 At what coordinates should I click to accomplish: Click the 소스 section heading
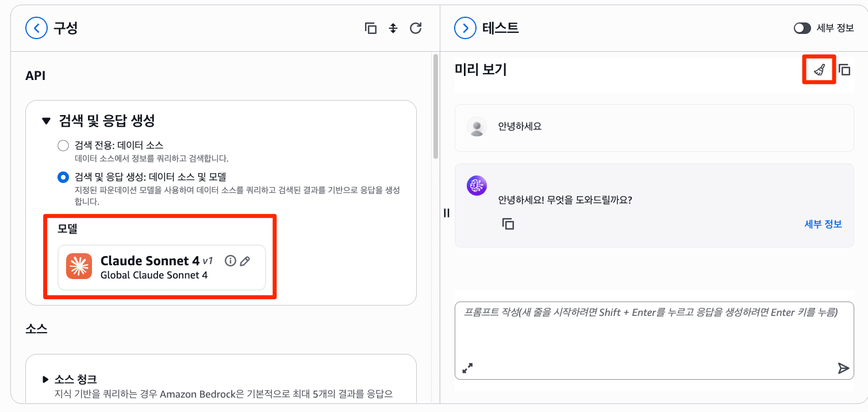[x=36, y=329]
